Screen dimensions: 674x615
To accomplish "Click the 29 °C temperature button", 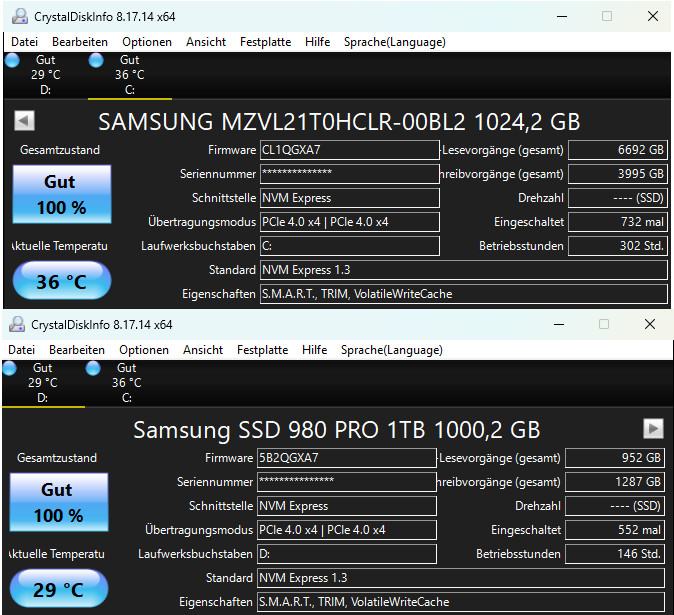I will pyautogui.click(x=59, y=589).
